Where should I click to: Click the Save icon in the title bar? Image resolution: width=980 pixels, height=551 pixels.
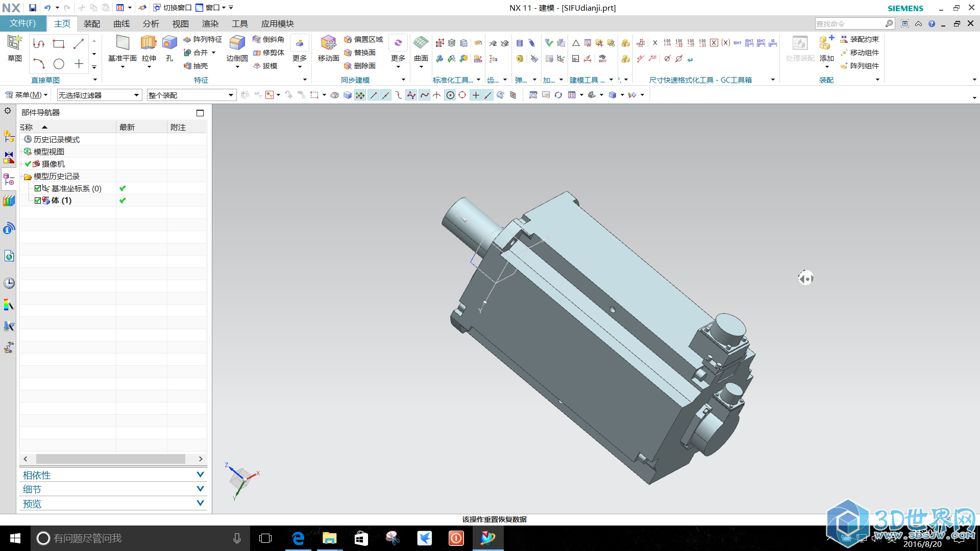coord(32,8)
